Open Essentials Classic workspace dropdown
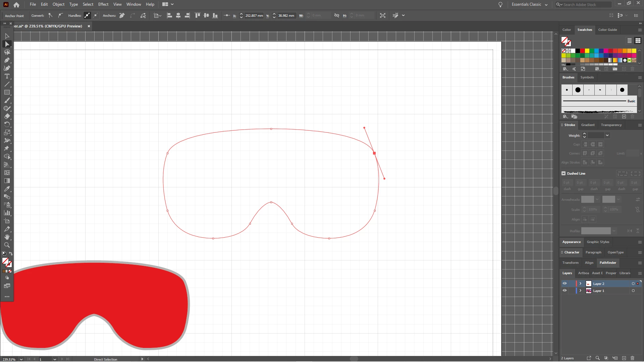 [x=529, y=4]
